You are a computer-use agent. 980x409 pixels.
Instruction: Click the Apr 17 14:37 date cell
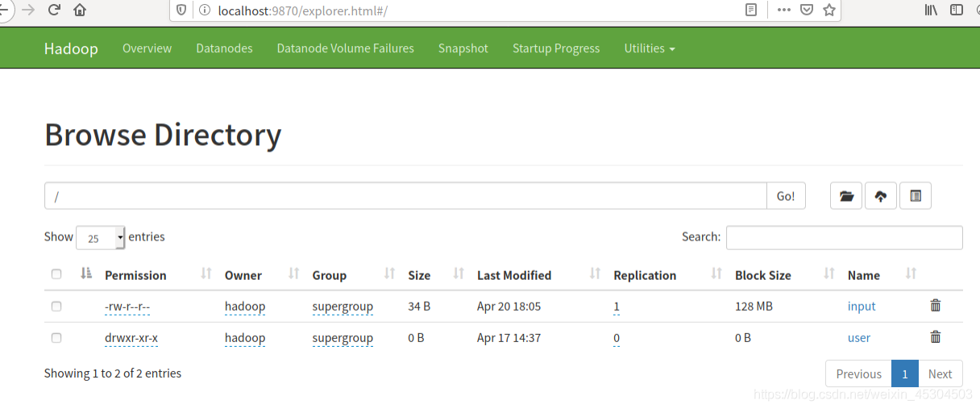[509, 338]
